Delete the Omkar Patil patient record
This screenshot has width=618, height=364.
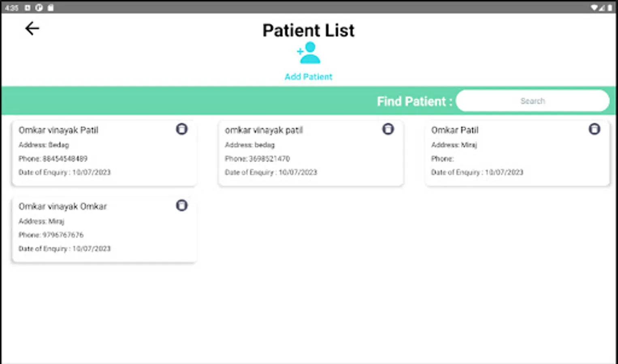(594, 129)
